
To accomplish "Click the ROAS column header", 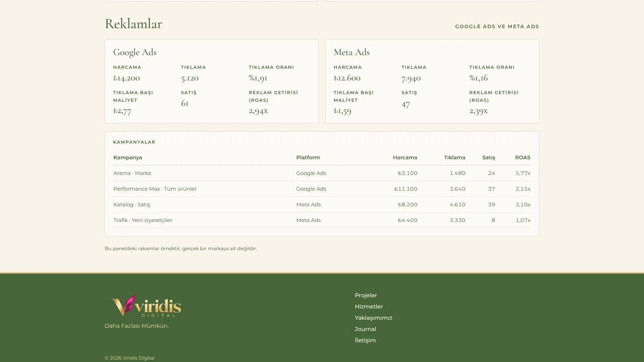I will pos(522,158).
